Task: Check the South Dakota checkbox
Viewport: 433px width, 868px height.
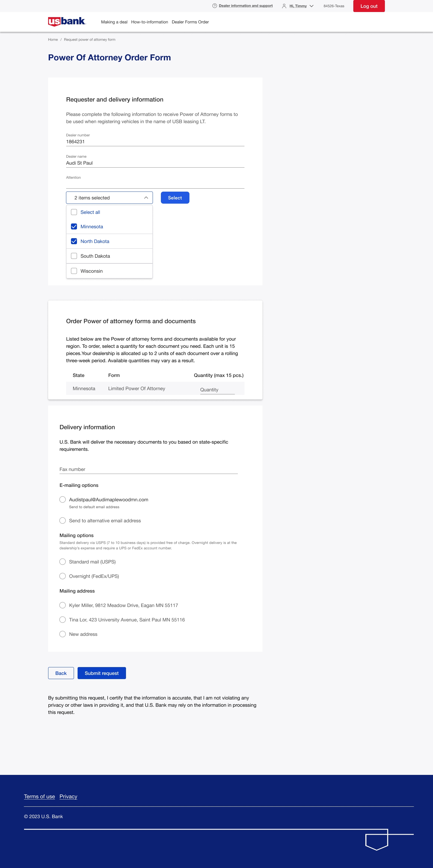Action: pos(74,256)
